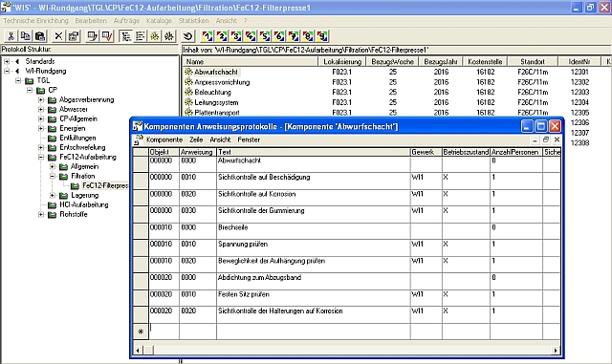Screen dimensions: 612x364
Task: Click the colored number 2 icon
Action: (222, 36)
